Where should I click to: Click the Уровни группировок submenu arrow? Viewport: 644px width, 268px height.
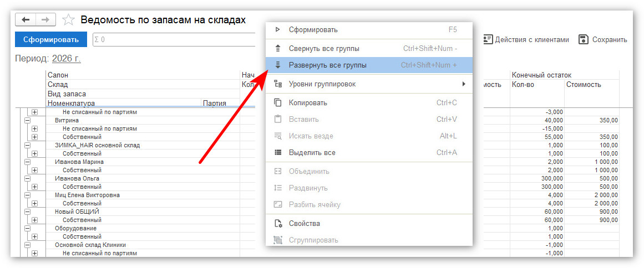click(x=464, y=84)
